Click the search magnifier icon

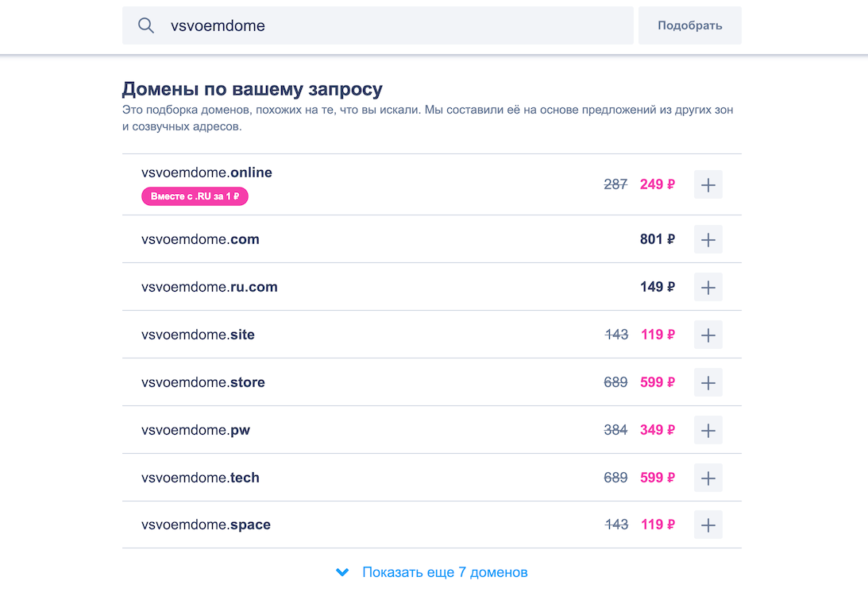click(x=146, y=25)
